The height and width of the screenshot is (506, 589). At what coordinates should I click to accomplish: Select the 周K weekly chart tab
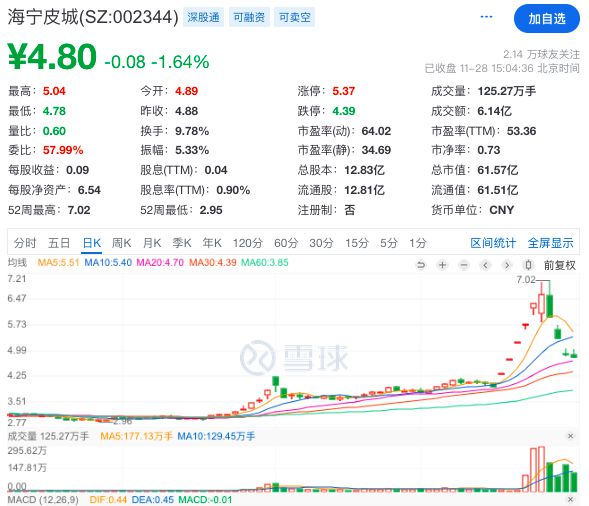121,243
